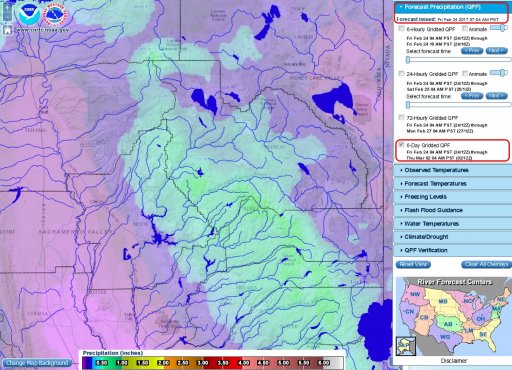The width and height of the screenshot is (512, 370).
Task: Click the Reset View button
Action: pos(413,264)
